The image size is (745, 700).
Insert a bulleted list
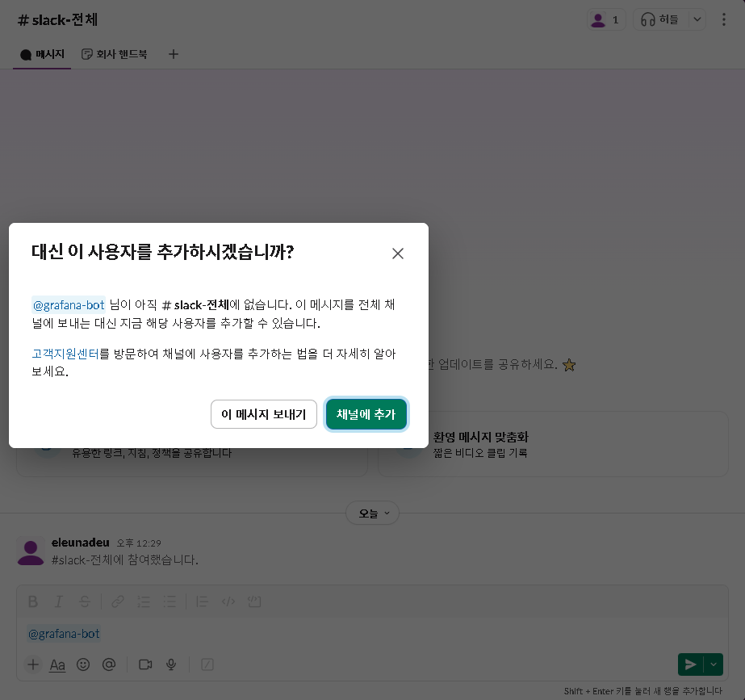[x=170, y=601]
